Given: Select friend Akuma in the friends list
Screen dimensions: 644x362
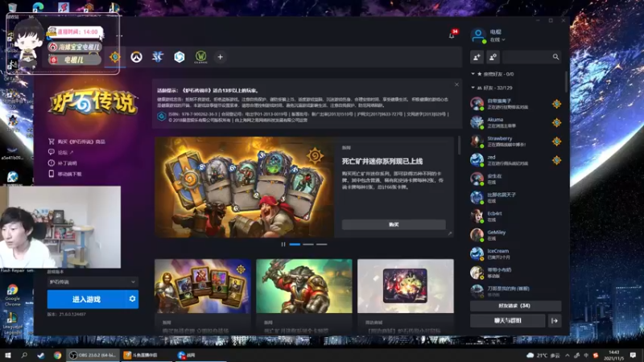Looking at the screenshot, I should coord(515,122).
